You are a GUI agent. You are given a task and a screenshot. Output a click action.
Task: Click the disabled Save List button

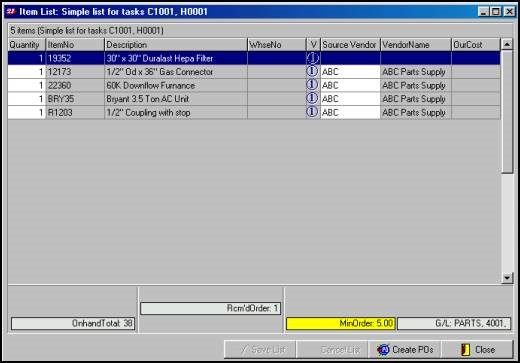click(260, 350)
